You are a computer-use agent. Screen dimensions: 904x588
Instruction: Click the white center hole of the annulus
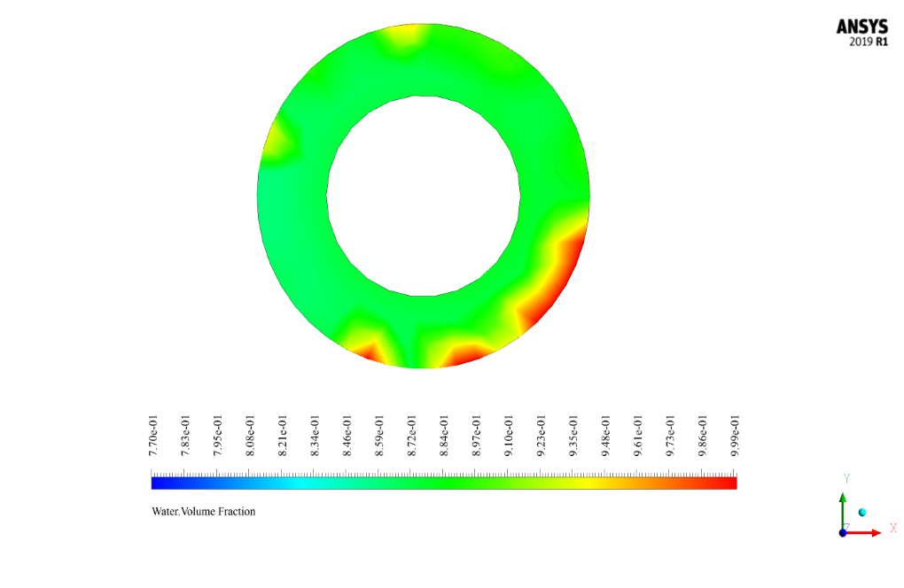coord(424,195)
